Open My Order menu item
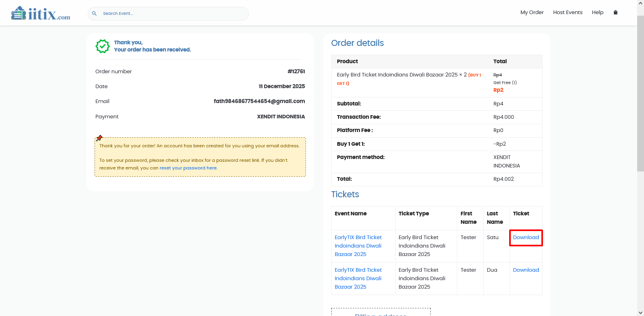Image resolution: width=644 pixels, height=316 pixels. pos(532,12)
